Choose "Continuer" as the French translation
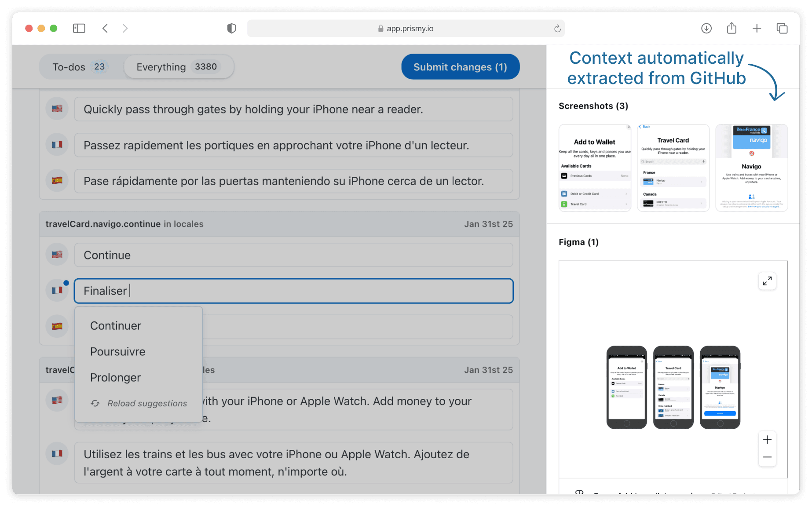 [115, 325]
